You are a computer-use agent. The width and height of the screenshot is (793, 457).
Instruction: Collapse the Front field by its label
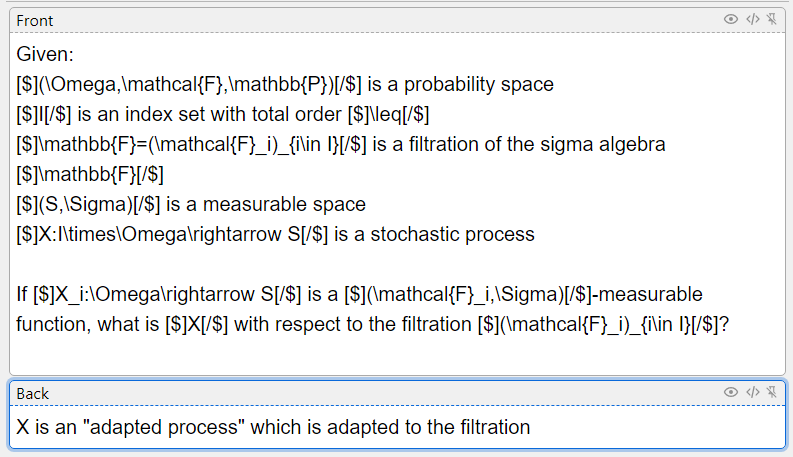(x=35, y=20)
